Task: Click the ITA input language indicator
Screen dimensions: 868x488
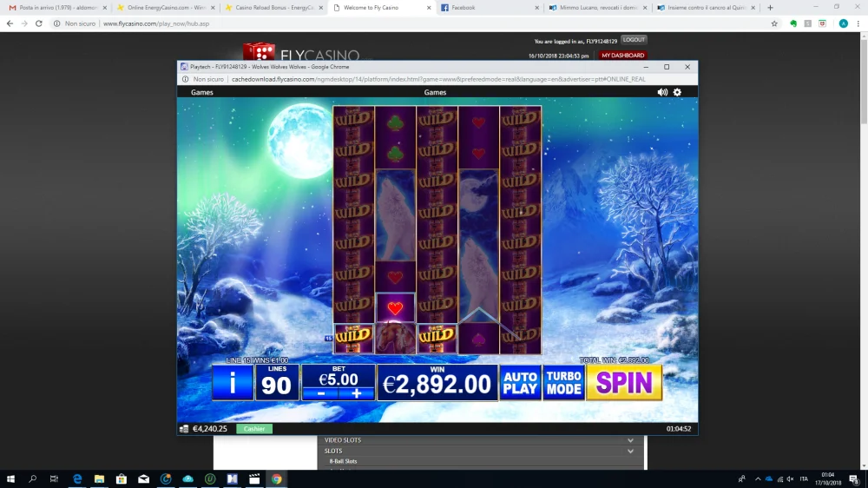Action: [804, 479]
